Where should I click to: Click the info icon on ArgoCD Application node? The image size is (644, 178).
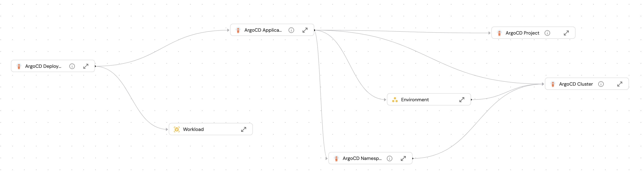click(x=291, y=30)
